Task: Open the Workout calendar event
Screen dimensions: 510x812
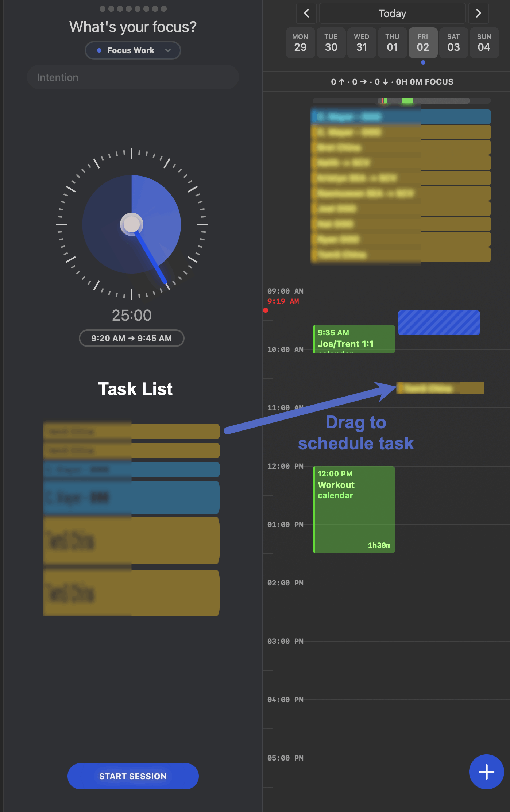Action: [353, 509]
